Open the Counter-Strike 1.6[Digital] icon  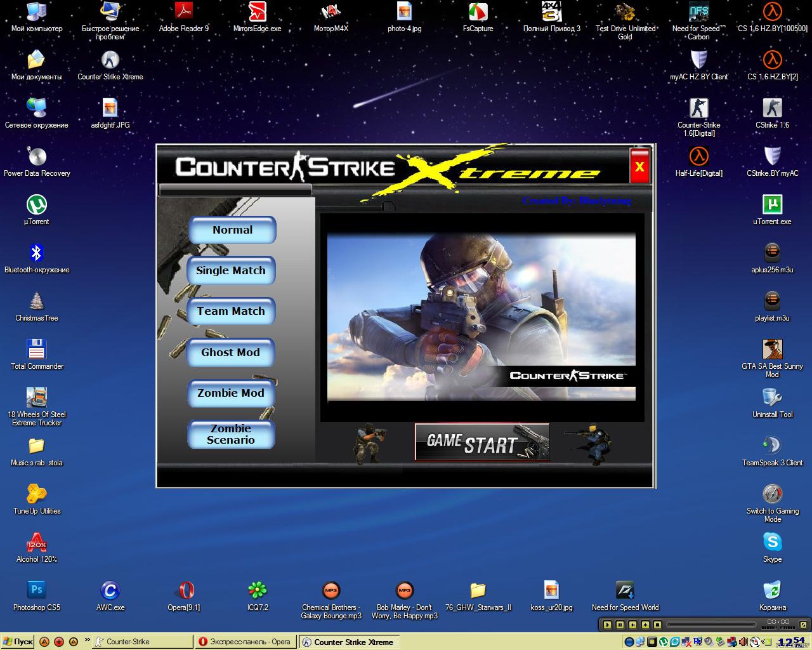[x=699, y=117]
